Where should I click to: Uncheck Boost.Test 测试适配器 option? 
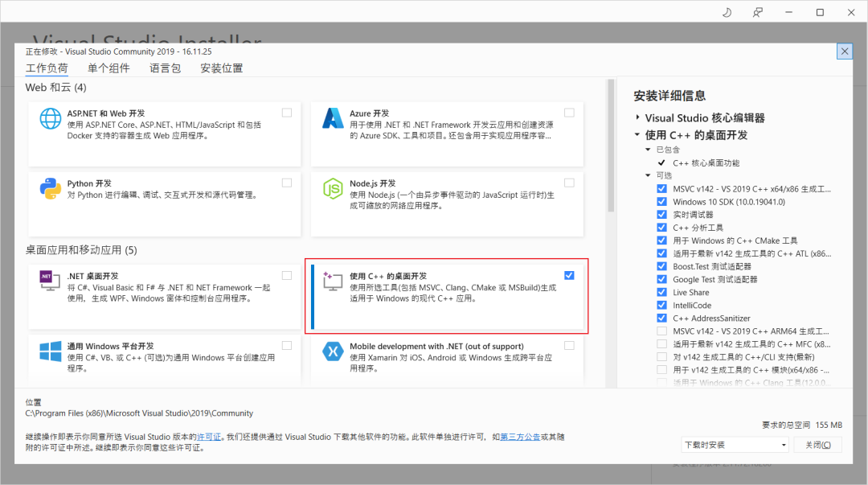[x=661, y=266]
